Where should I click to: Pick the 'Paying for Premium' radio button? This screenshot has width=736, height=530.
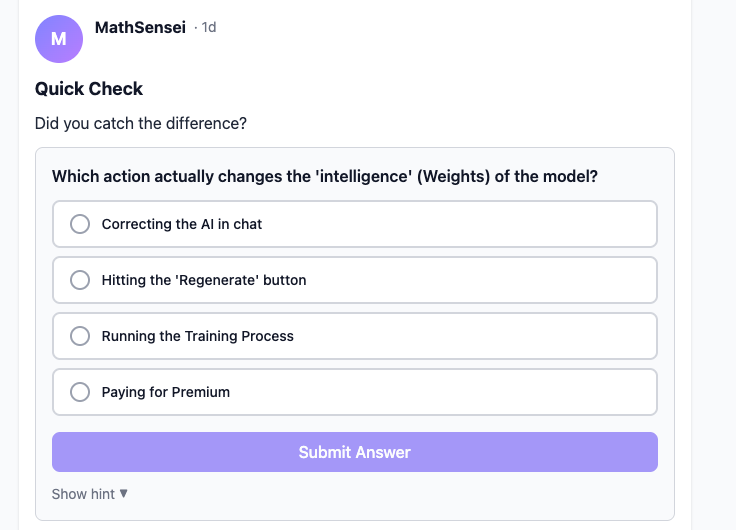point(80,392)
